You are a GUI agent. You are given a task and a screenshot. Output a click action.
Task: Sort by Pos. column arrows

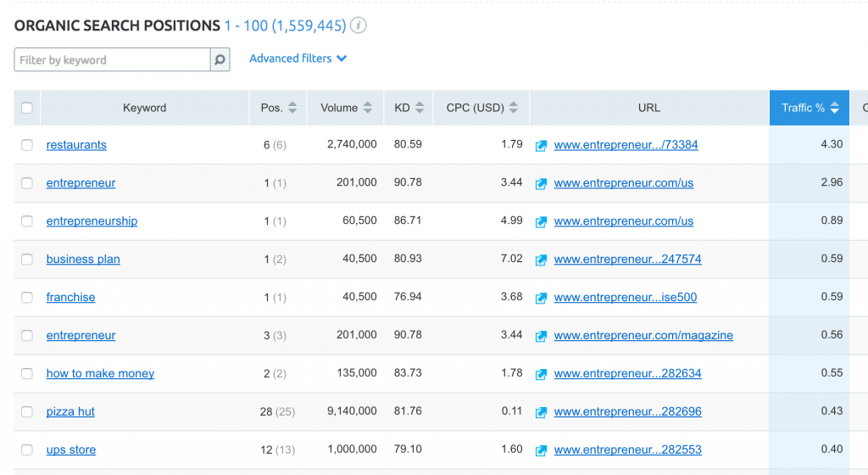coord(292,108)
